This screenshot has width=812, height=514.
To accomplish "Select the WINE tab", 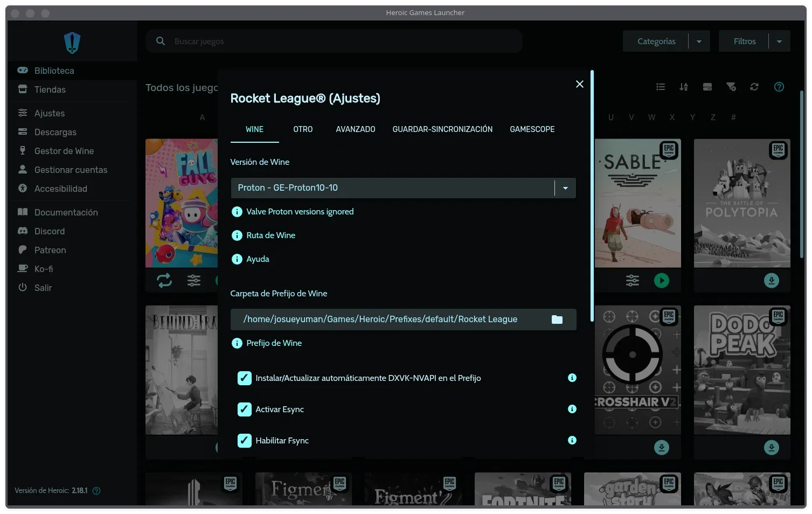I will pyautogui.click(x=254, y=129).
